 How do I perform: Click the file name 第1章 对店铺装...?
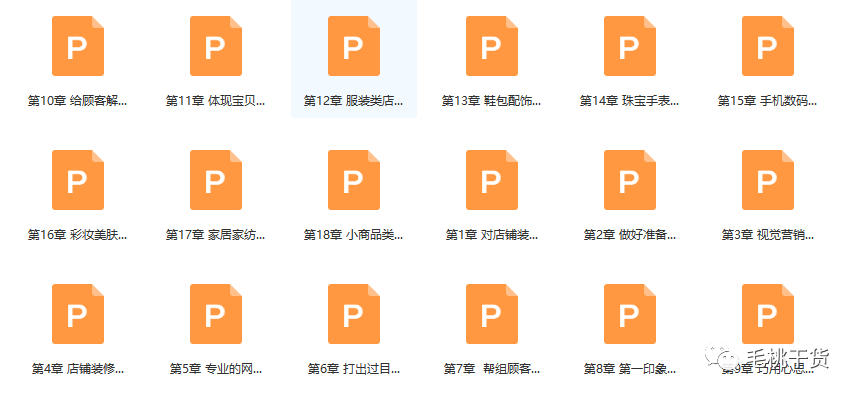click(x=492, y=235)
